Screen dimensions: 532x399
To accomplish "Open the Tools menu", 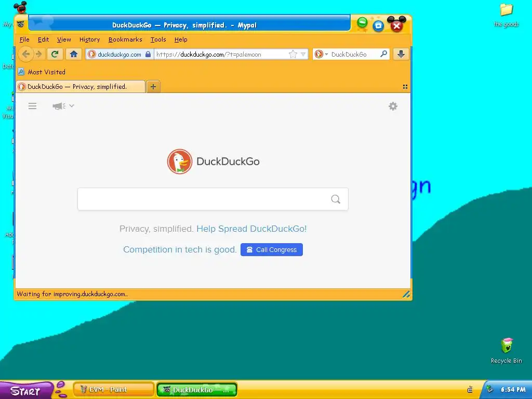I will [x=158, y=39].
